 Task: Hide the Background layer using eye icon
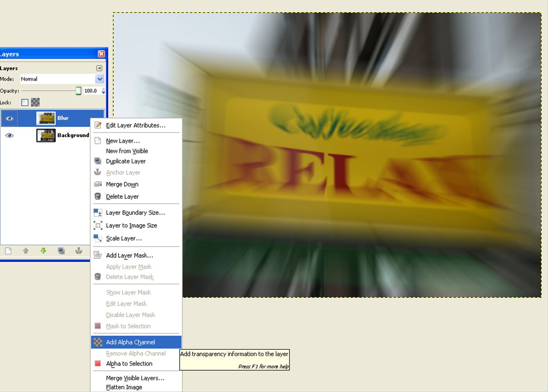click(x=9, y=135)
